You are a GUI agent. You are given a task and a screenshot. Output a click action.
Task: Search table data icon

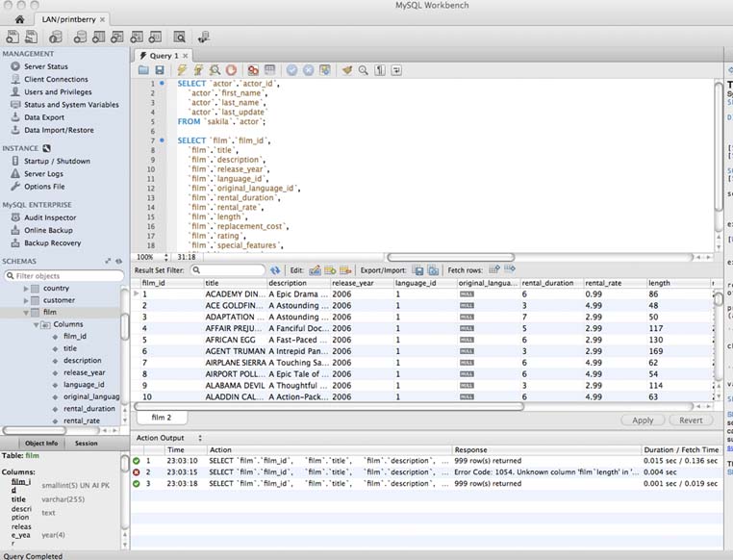[x=179, y=37]
